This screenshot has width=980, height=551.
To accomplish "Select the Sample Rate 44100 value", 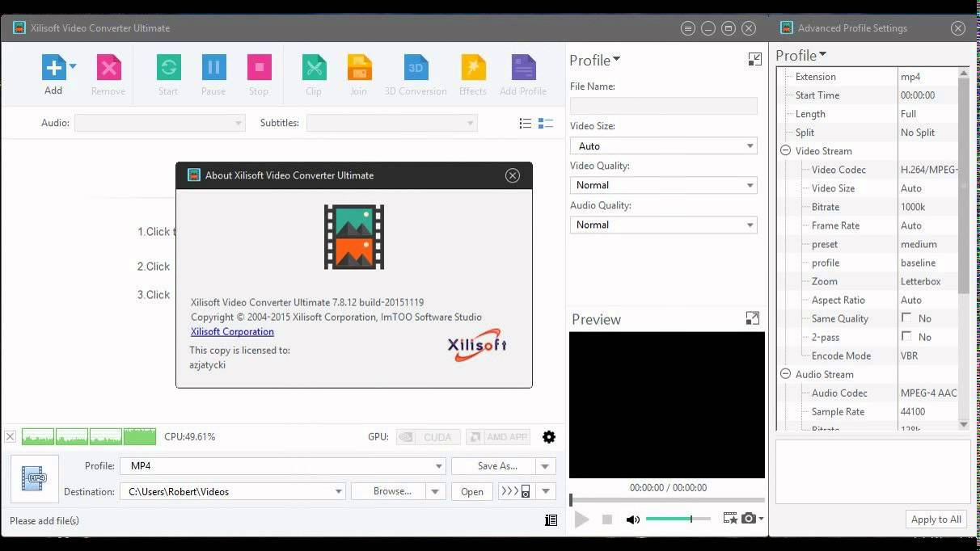I will click(x=928, y=411).
